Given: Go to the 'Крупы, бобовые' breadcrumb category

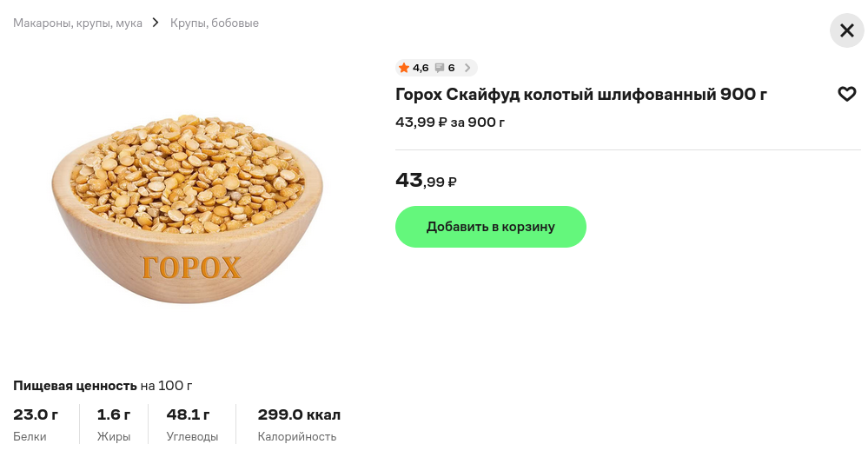Looking at the screenshot, I should pyautogui.click(x=215, y=23).
